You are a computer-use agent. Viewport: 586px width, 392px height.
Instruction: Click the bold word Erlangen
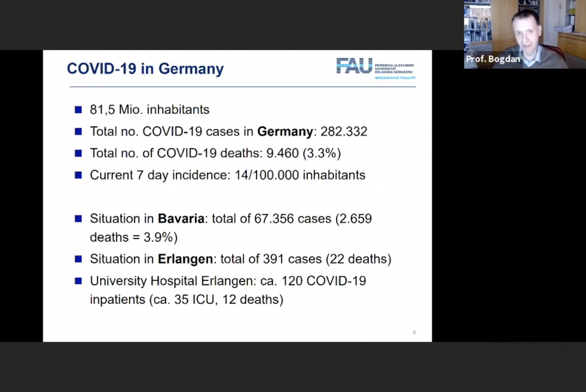[185, 259]
